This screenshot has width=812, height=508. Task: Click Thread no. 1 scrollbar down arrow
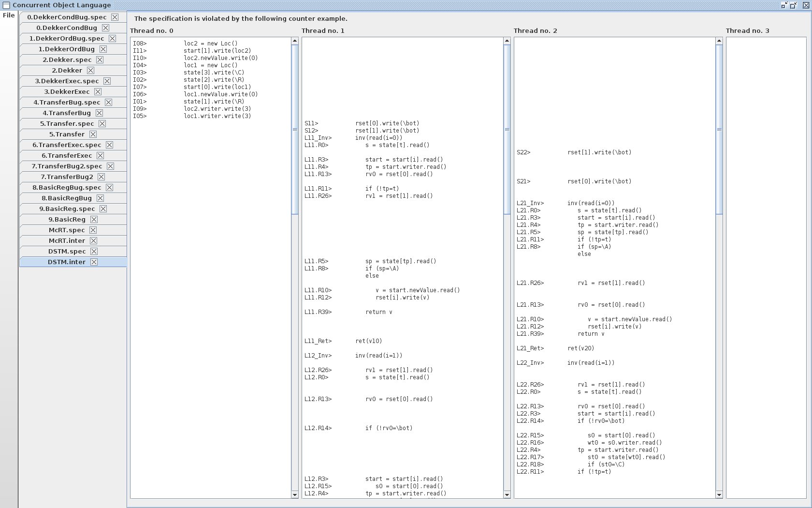coord(507,494)
